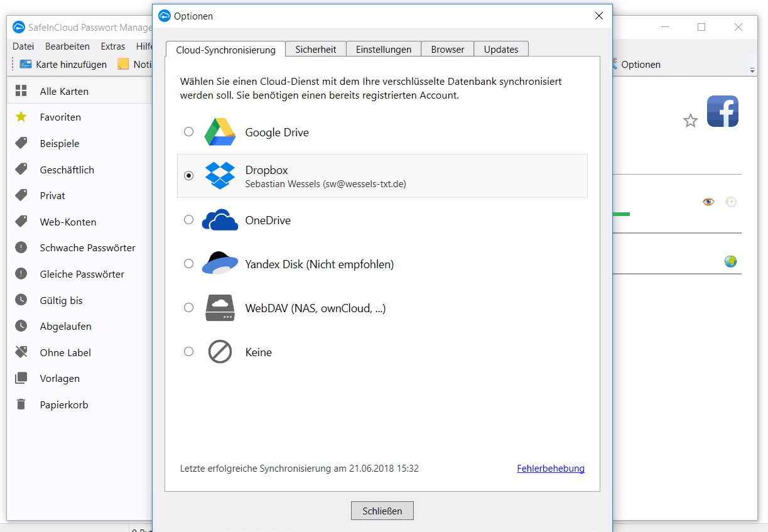Viewport: 768px width, 532px height.
Task: Open Vorlagen in the sidebar
Action: click(x=79, y=378)
